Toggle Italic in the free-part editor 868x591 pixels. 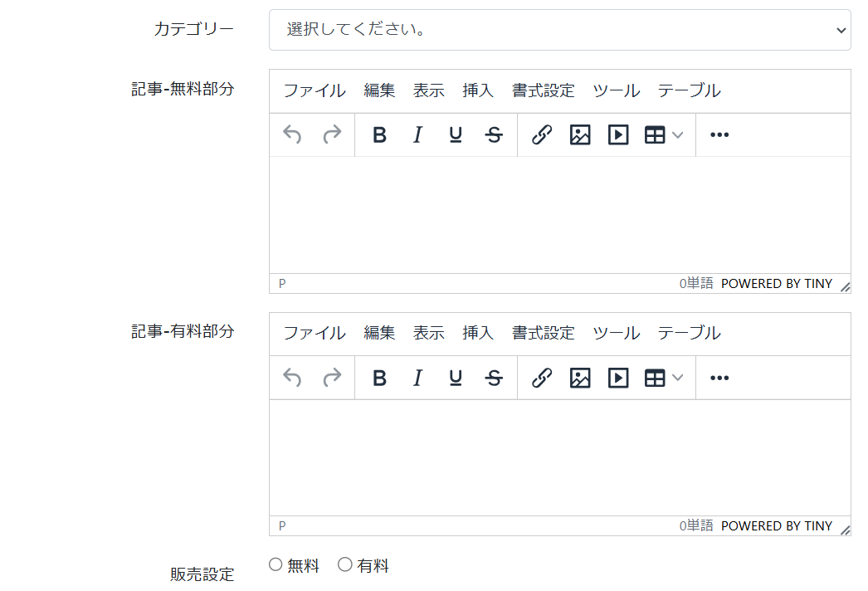point(417,135)
